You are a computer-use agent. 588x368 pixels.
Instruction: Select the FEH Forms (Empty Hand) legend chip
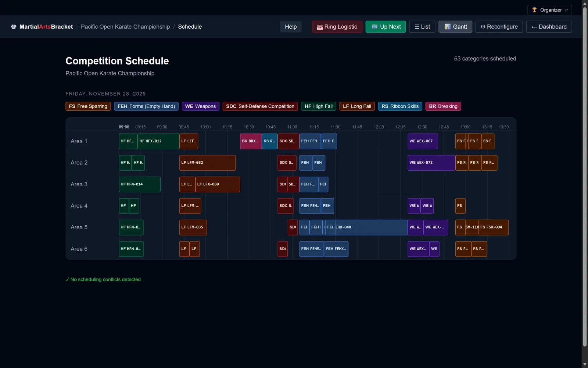[x=146, y=106]
